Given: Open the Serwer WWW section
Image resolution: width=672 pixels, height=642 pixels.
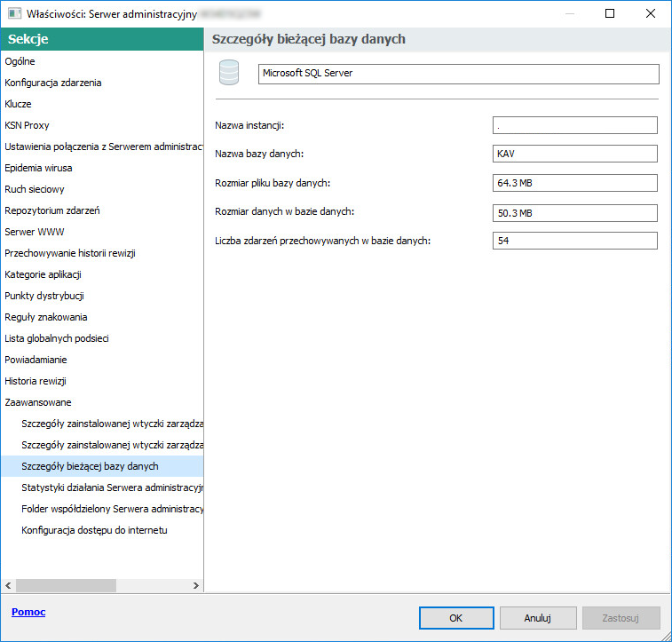Looking at the screenshot, I should [x=34, y=232].
